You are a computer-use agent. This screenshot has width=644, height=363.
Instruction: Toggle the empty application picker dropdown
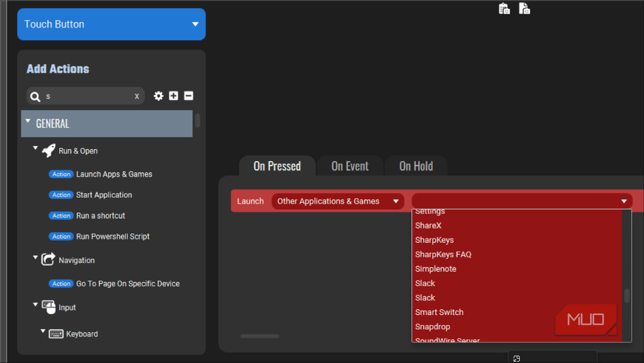[522, 201]
